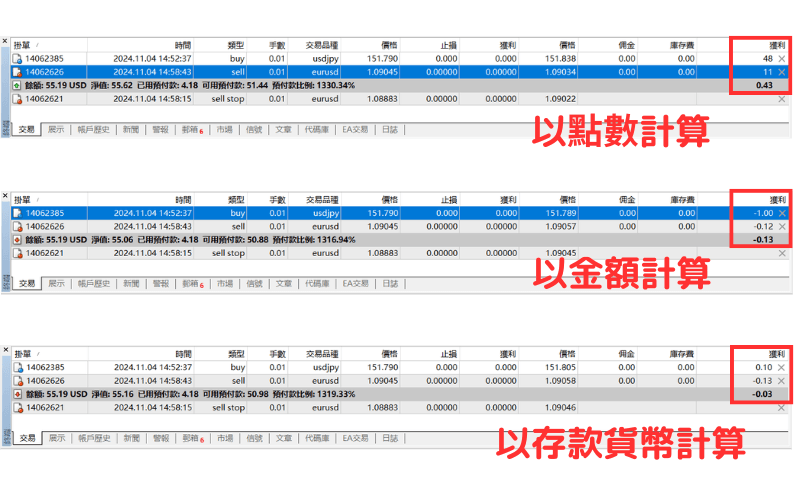Close the terminal panel showing equity 55.16
Viewport: 800px width, 500px height.
(6, 349)
